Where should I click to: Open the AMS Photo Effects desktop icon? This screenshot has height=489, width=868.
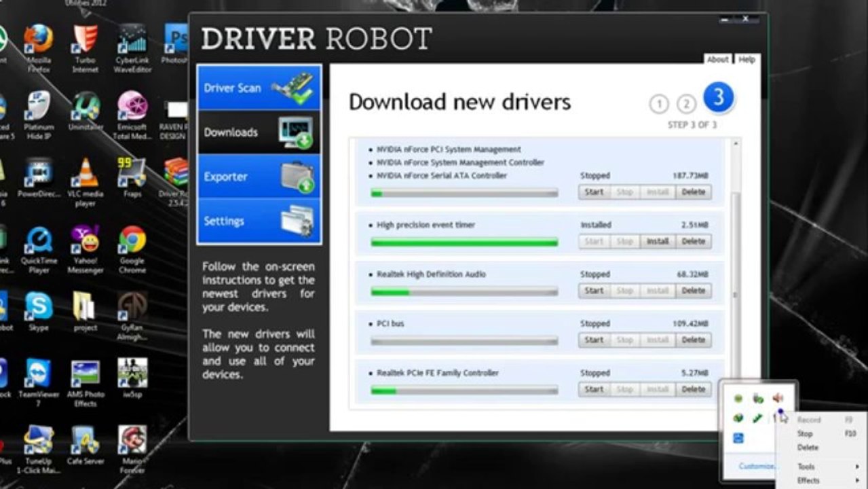click(86, 382)
